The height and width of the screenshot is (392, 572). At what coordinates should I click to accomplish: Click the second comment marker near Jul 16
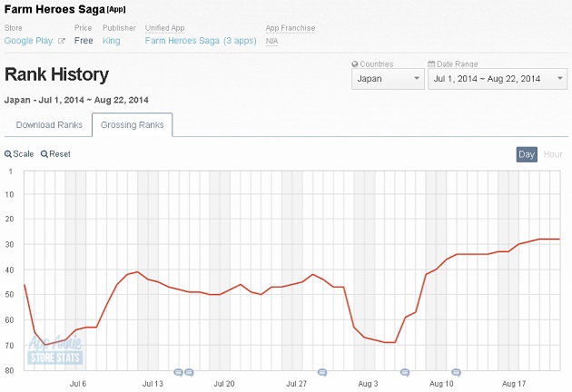(189, 372)
